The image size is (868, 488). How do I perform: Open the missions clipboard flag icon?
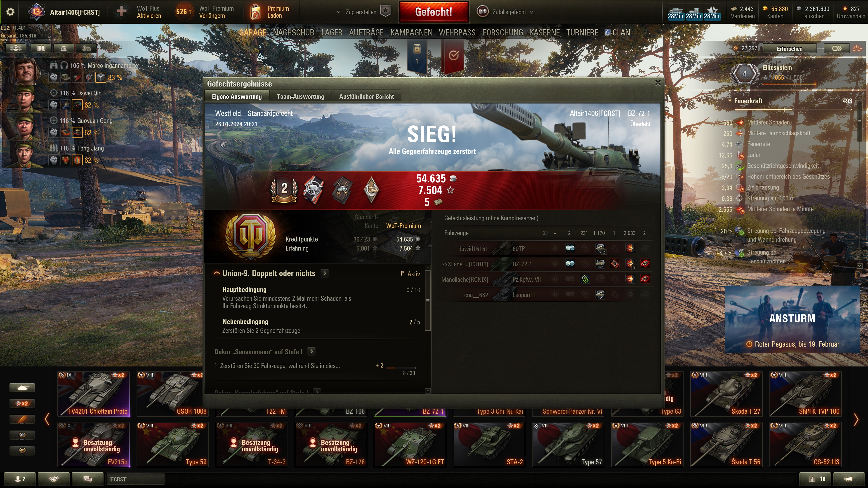point(417,54)
